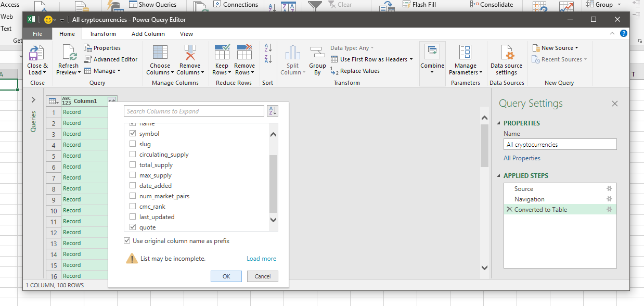Open the settings gear for the Source step

pos(610,188)
